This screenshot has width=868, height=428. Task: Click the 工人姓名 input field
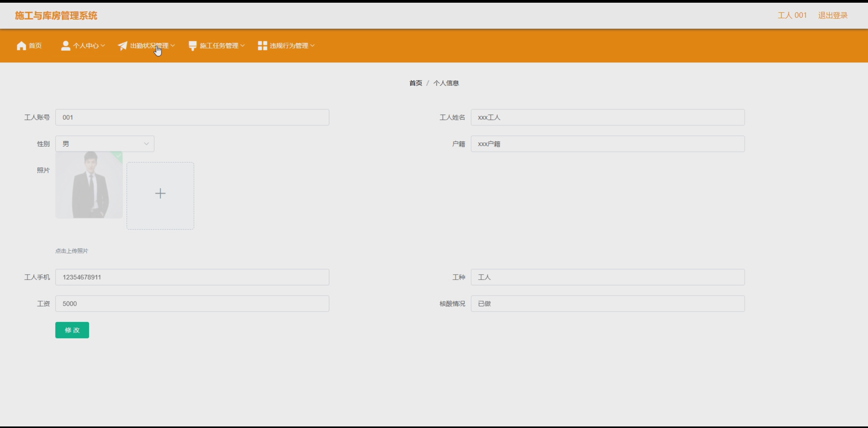click(607, 117)
